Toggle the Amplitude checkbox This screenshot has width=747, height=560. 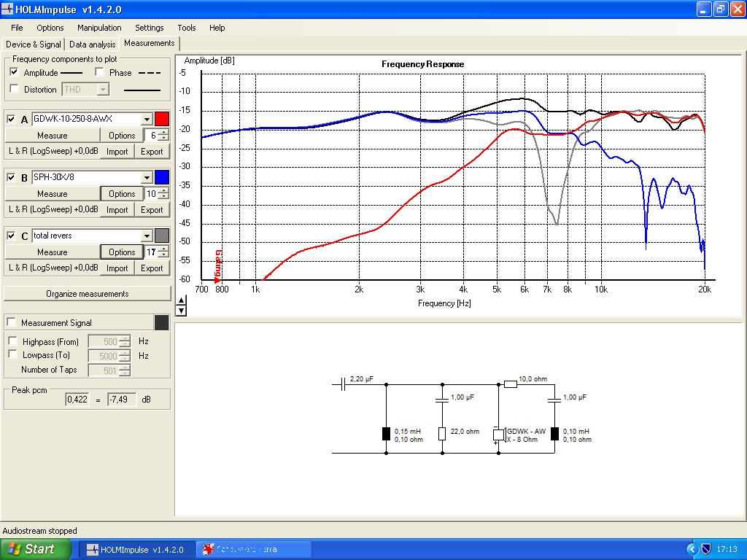point(15,72)
